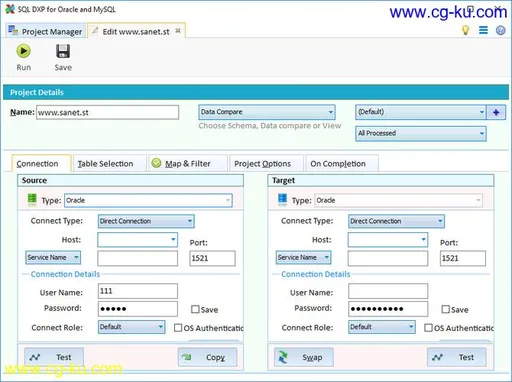The image size is (512, 382).
Task: Switch to the Project Manager tab
Action: [46, 31]
